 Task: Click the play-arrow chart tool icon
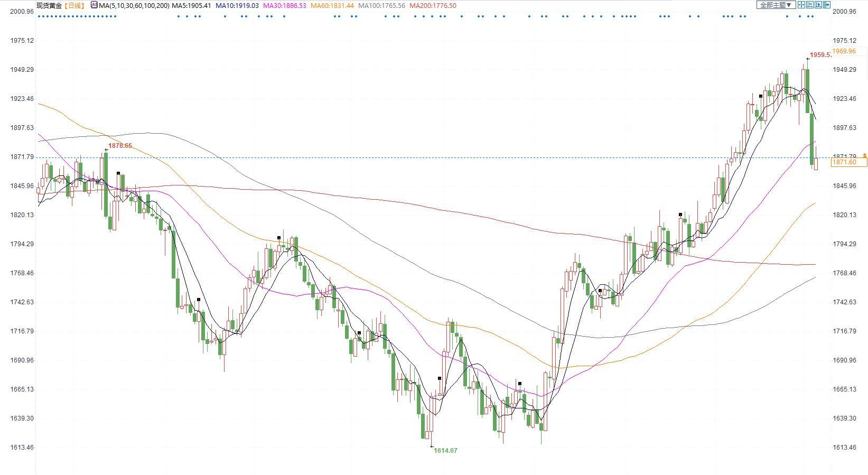tap(818, 5)
